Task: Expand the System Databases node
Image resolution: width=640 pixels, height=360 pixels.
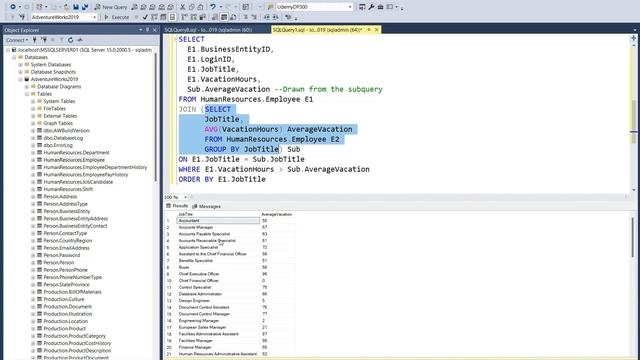Action: pos(20,64)
